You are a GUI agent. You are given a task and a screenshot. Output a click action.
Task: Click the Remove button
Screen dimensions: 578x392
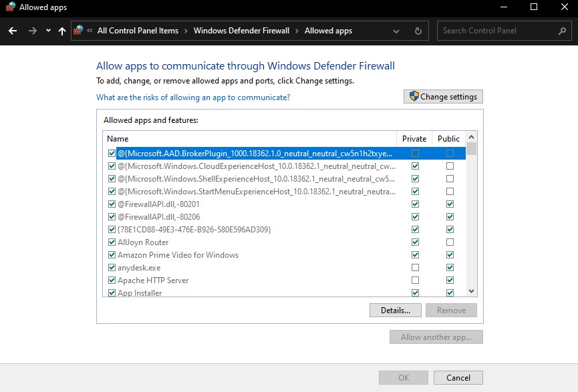[x=451, y=311]
